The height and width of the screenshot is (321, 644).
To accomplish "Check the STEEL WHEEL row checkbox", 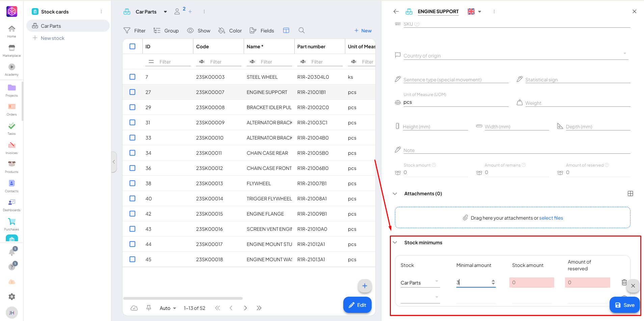I will click(132, 77).
